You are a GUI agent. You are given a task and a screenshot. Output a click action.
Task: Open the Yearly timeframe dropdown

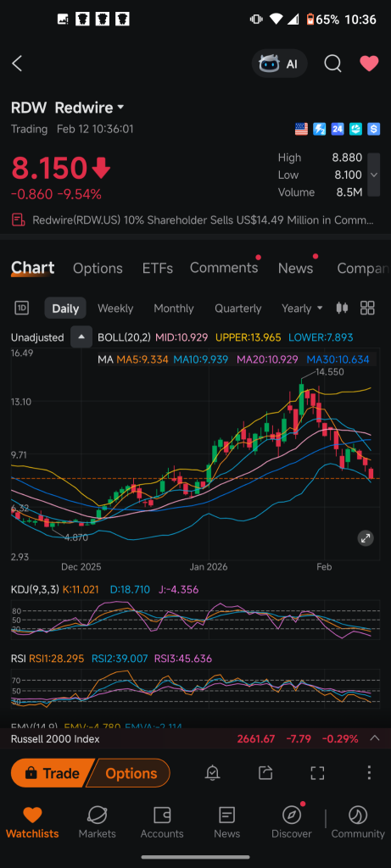(302, 309)
